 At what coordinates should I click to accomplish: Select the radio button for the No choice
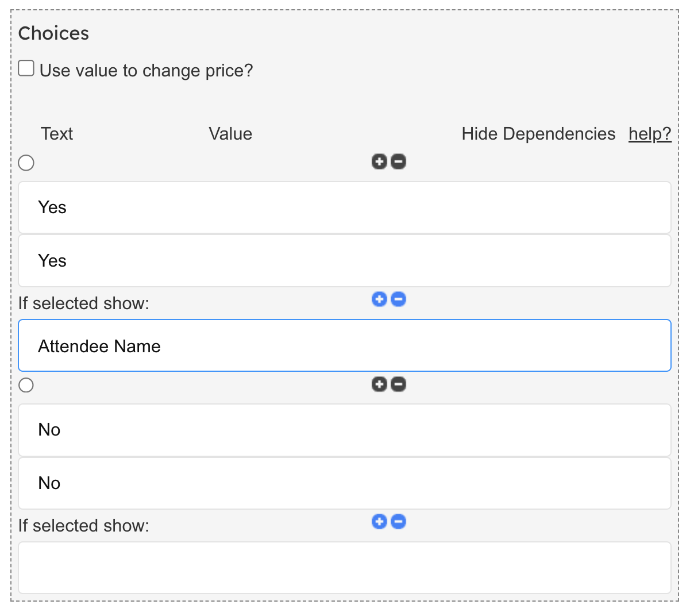(26, 385)
